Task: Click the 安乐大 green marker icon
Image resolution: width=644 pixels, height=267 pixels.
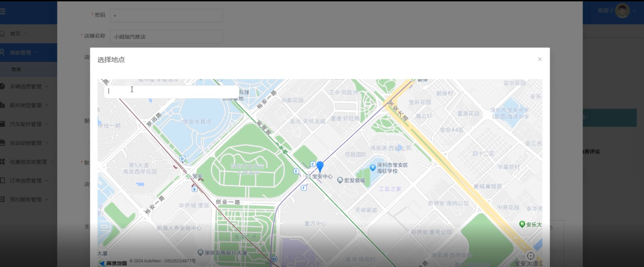Action: [522, 224]
